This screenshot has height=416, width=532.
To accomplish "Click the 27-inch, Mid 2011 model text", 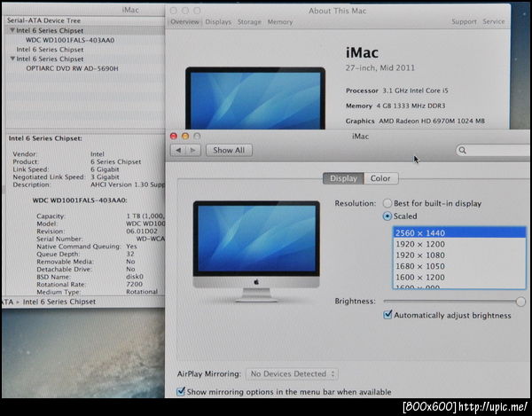I will click(x=380, y=68).
